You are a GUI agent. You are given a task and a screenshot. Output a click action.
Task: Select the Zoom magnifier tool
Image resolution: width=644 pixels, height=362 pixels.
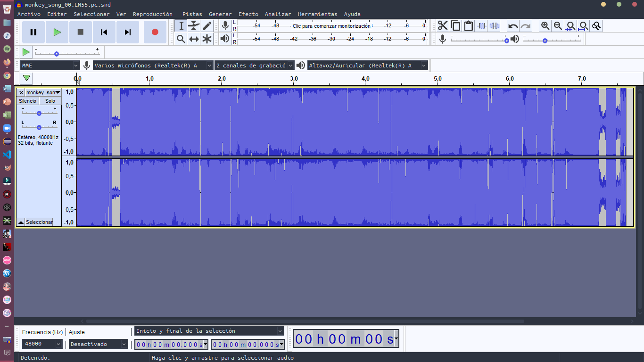coord(181,39)
